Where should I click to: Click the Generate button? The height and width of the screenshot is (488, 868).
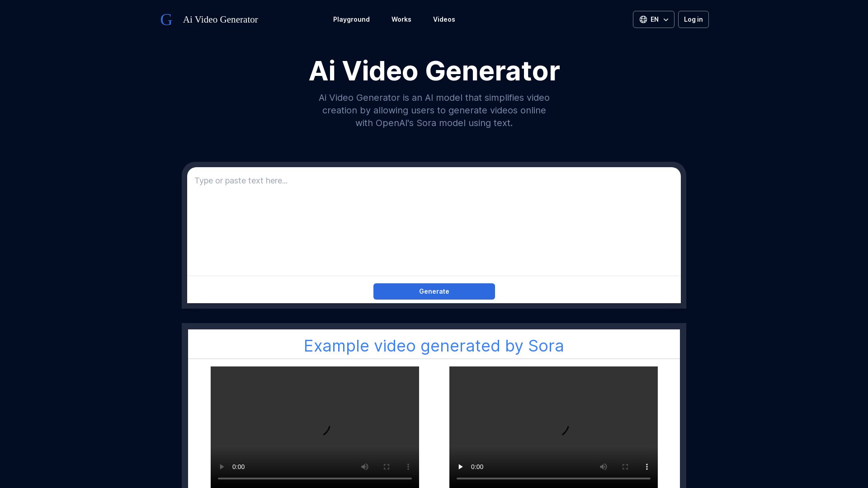click(434, 291)
